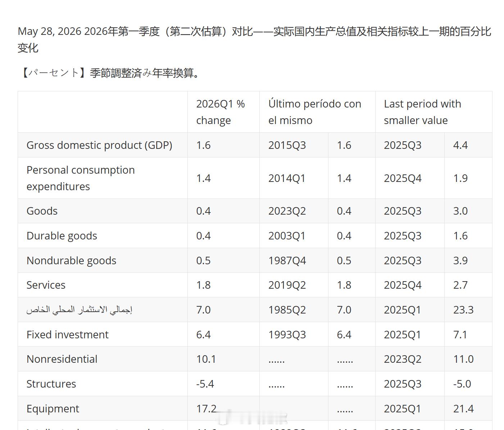Screen dimensions: 504x430
Task: Click the Services row label
Action: [x=46, y=285]
